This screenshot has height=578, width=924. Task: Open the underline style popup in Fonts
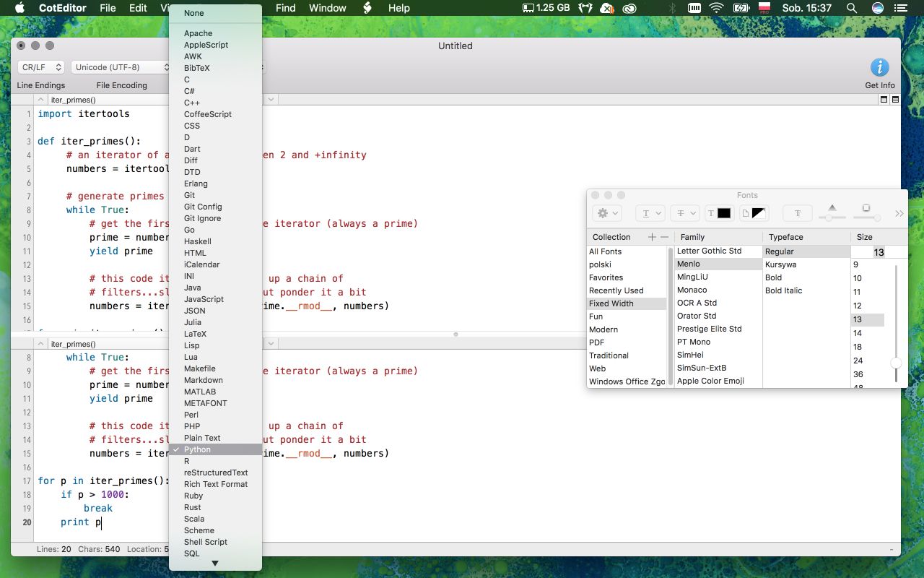coord(650,213)
